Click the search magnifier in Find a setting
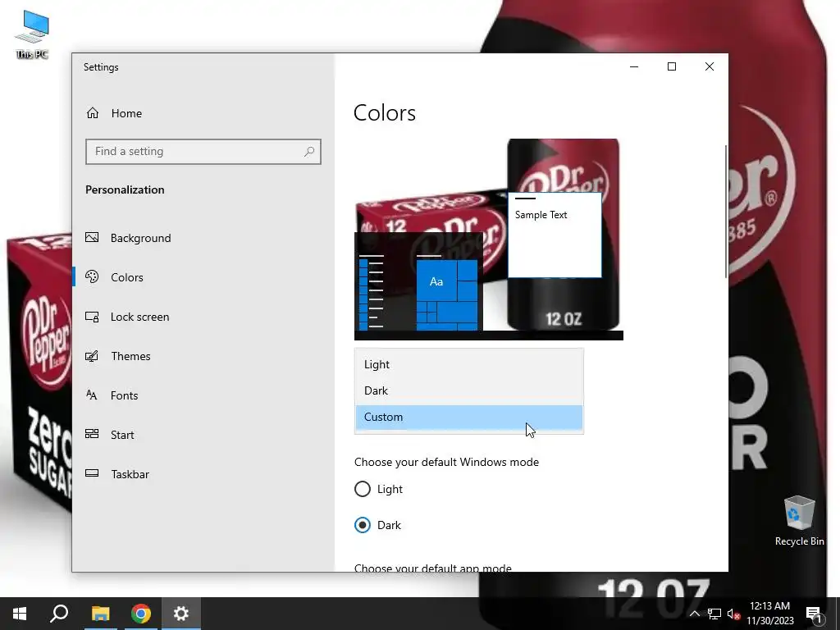 coord(309,152)
